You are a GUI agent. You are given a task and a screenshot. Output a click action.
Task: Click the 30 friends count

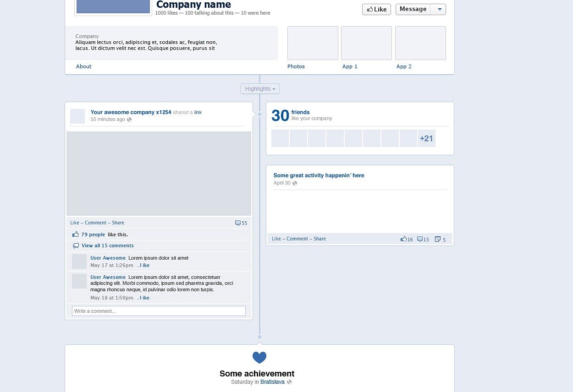click(x=280, y=115)
